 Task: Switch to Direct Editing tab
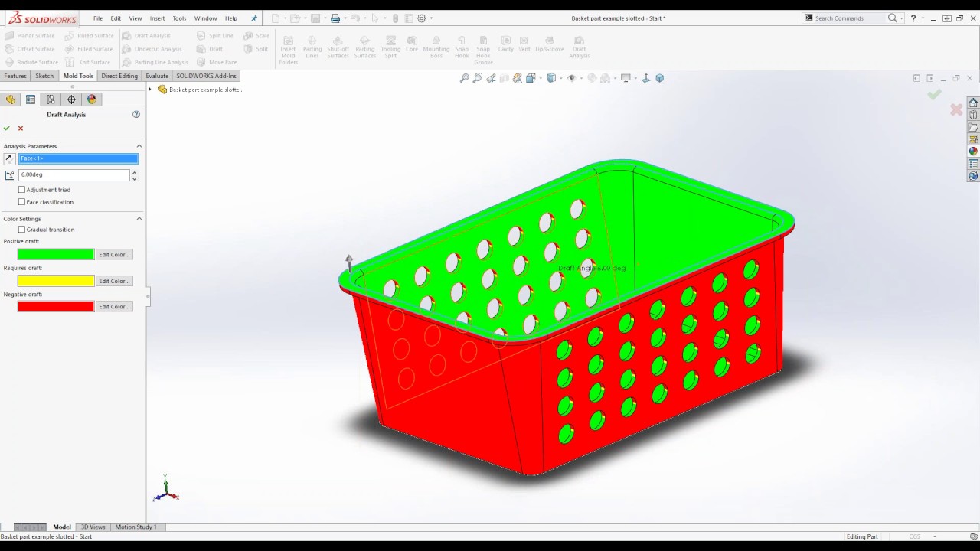point(119,76)
